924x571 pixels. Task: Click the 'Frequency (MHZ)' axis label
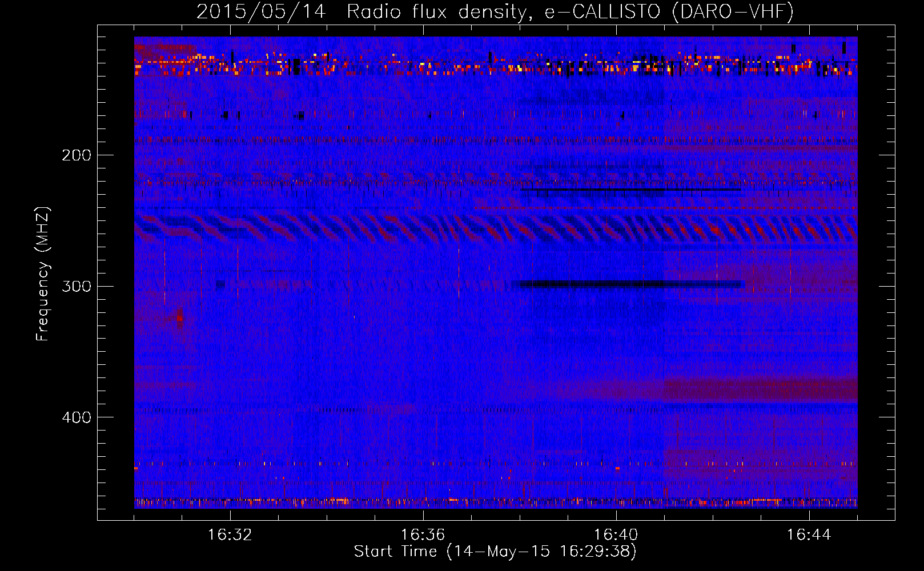[x=43, y=274]
